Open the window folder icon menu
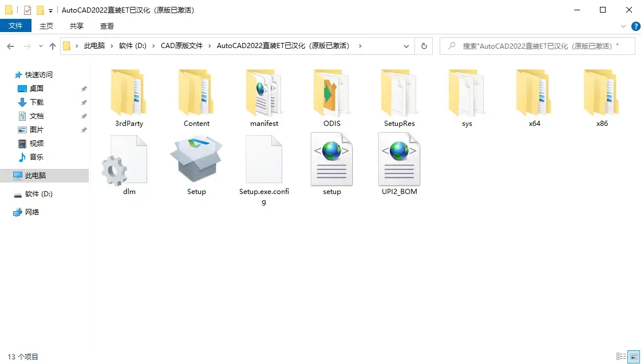 pos(9,10)
